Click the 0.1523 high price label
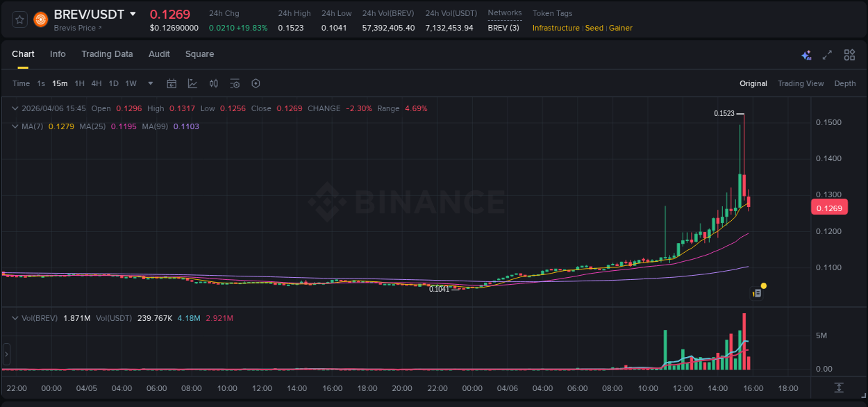The height and width of the screenshot is (407, 868). (724, 113)
